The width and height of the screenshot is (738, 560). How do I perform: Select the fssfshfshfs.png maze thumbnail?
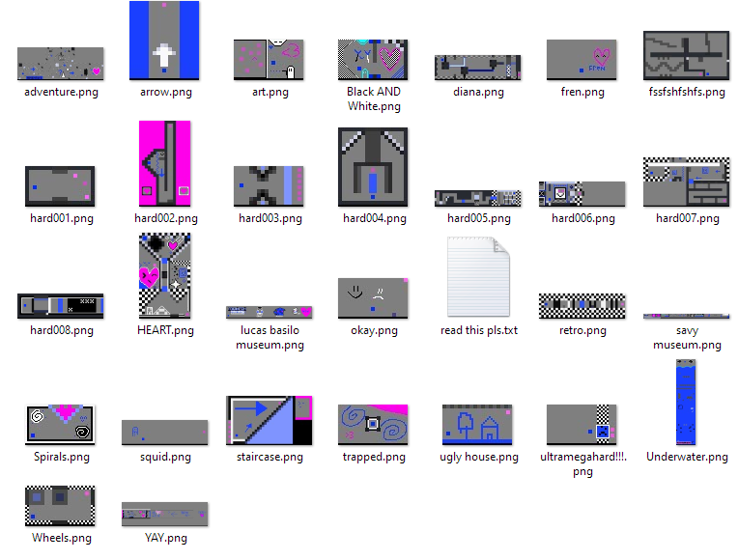[x=686, y=56]
